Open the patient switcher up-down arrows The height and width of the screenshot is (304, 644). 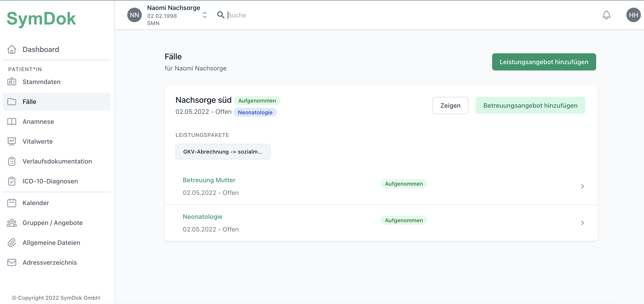point(204,15)
